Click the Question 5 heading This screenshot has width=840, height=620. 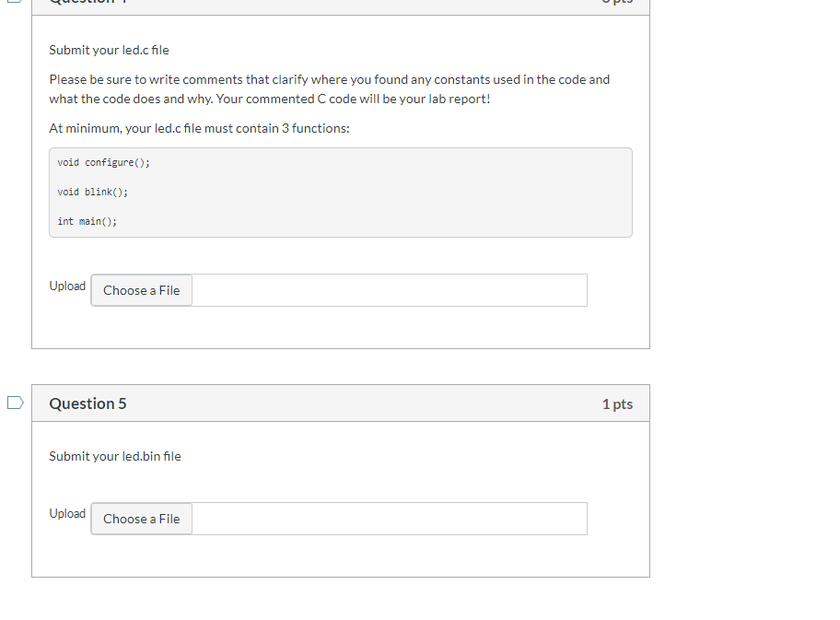(x=87, y=404)
